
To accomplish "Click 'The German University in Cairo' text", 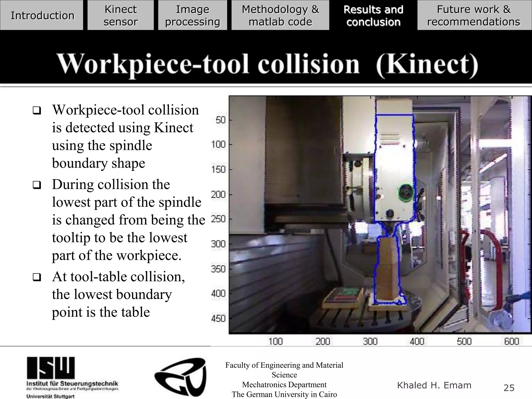I will (x=284, y=394).
